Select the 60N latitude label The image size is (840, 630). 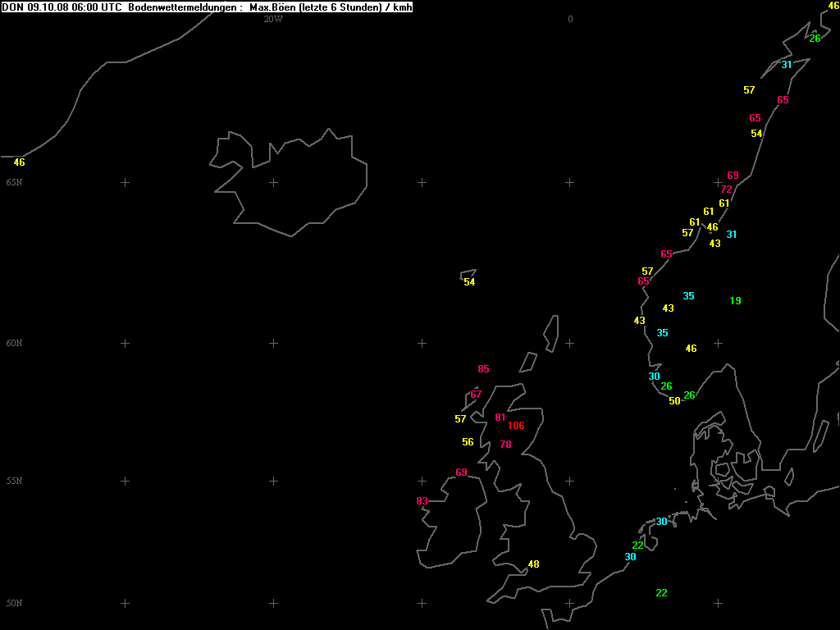pyautogui.click(x=14, y=343)
